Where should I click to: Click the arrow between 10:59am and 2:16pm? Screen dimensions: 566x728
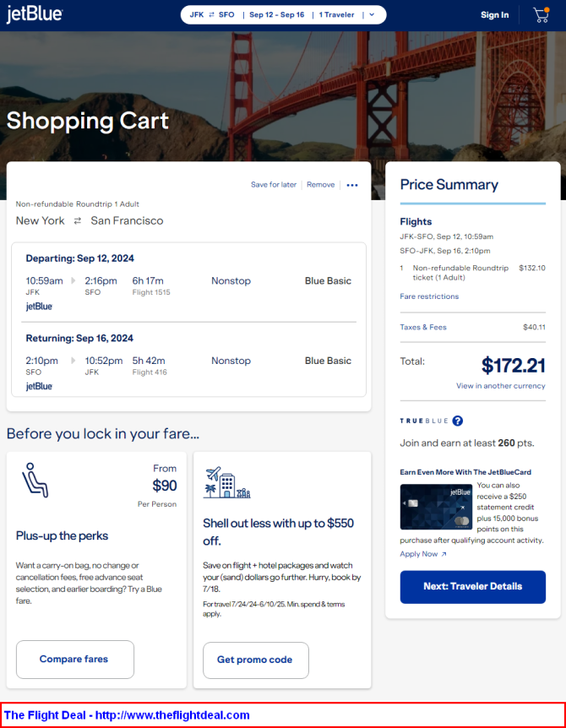point(73,281)
